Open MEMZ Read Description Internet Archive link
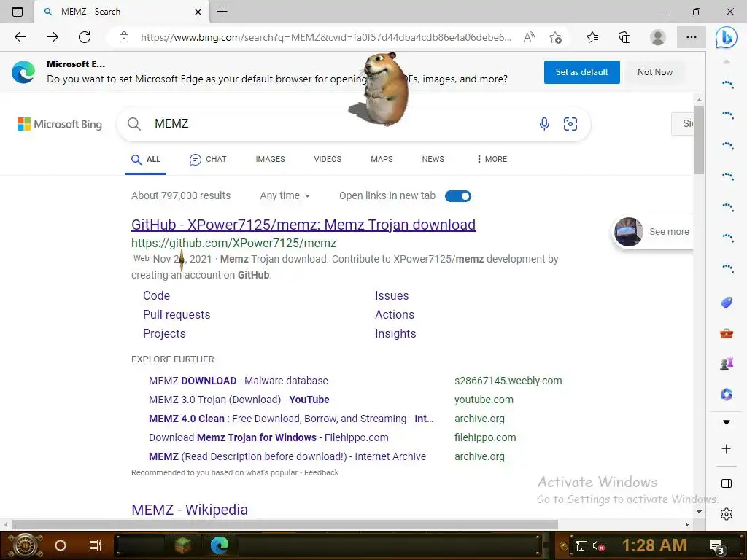Viewport: 747px width, 560px height. [287, 456]
